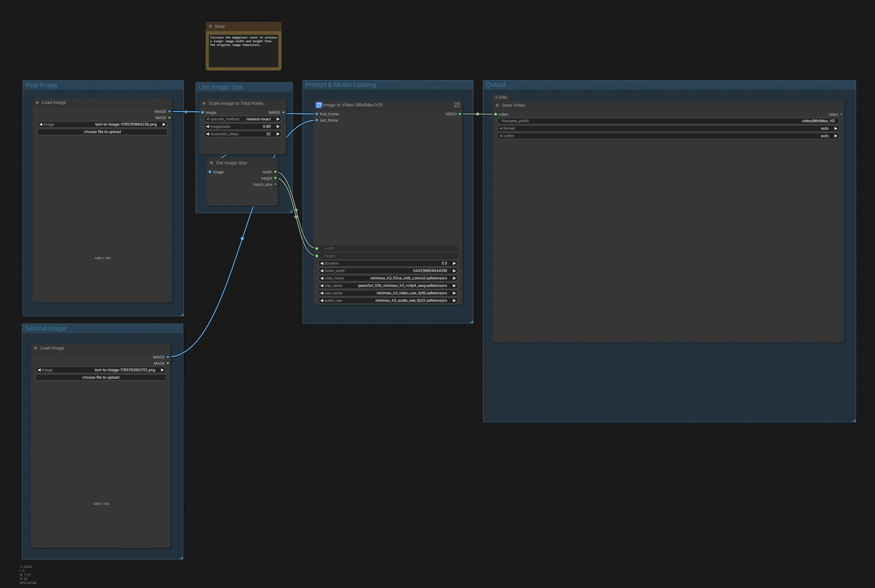Viewport: 875px width, 588px height.
Task: Open the vae_name model dropdown
Action: click(x=388, y=293)
